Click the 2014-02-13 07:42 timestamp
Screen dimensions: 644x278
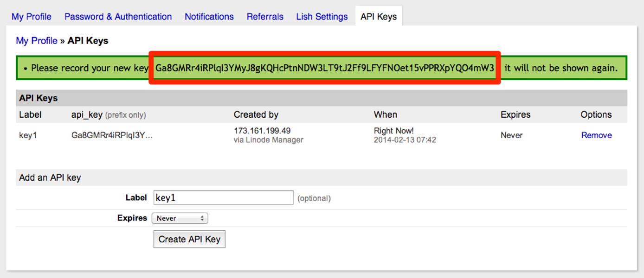click(405, 140)
